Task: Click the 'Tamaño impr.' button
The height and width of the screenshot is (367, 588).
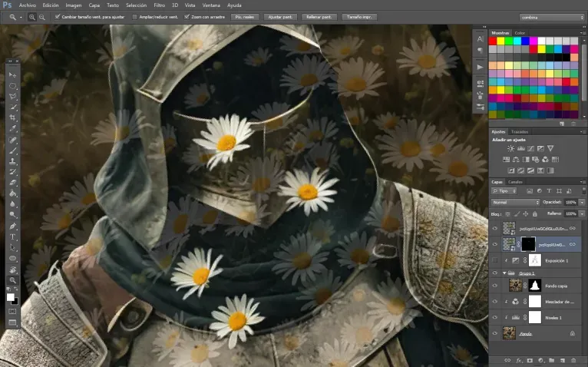Action: [359, 17]
